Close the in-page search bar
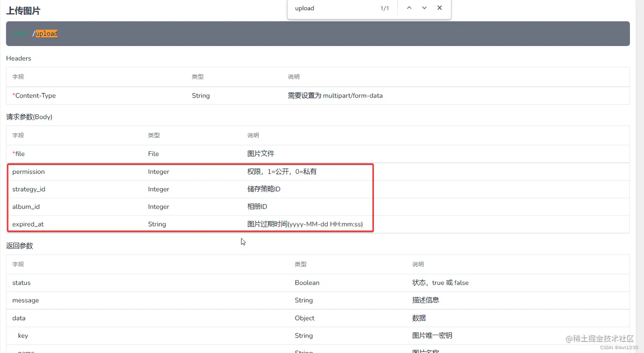Image resolution: width=644 pixels, height=353 pixels. point(440,8)
